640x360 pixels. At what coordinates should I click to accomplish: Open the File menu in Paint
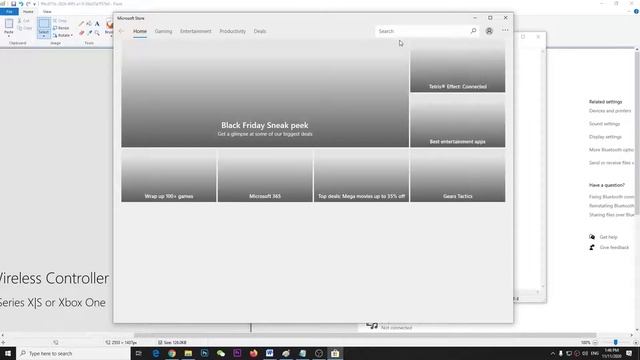pos(9,12)
